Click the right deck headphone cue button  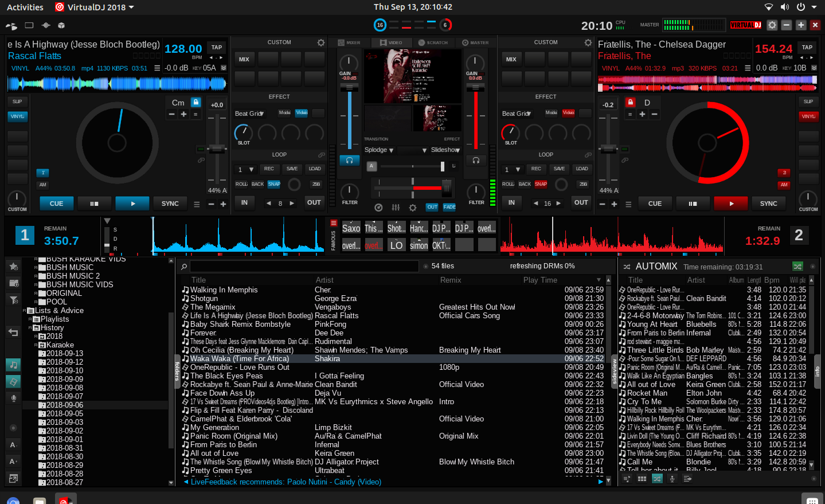point(475,161)
